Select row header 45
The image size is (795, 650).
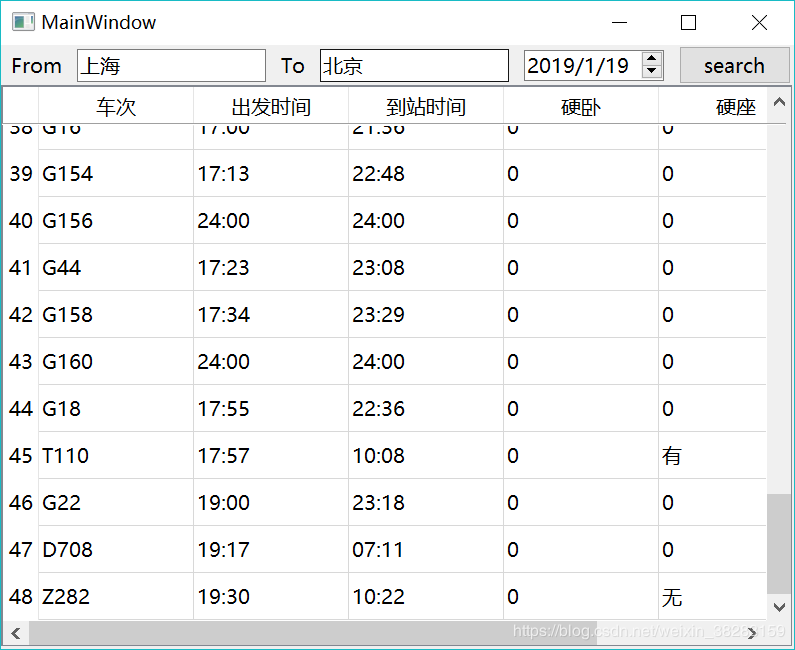click(21, 456)
